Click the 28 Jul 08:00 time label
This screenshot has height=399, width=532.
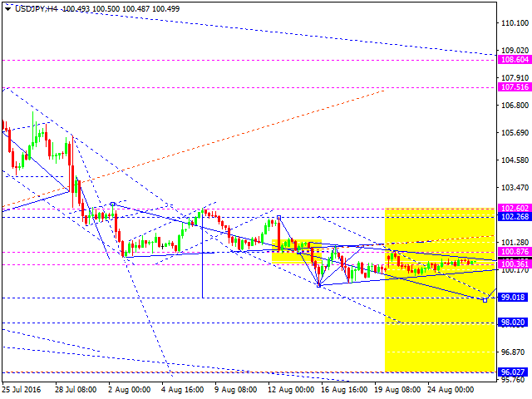pos(76,390)
